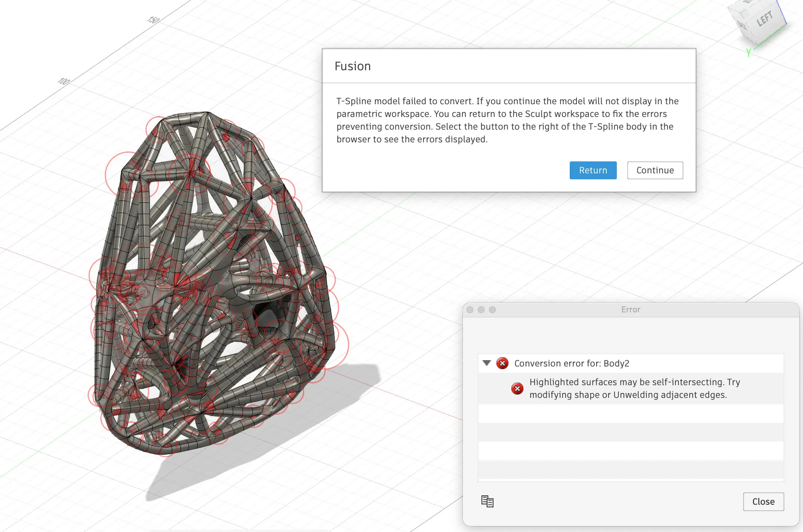Click the copy-errors icon in Error window

tap(487, 501)
